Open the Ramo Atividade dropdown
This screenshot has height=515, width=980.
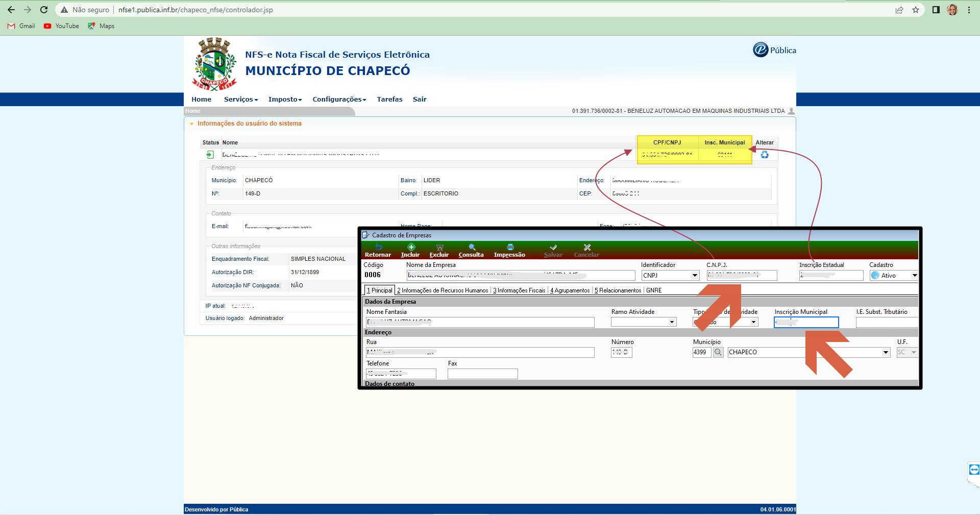672,322
